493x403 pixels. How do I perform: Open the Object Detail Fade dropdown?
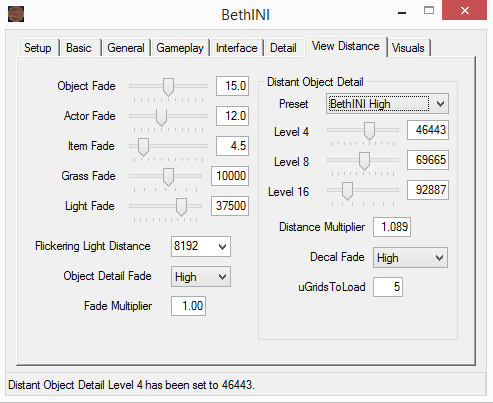pos(201,277)
